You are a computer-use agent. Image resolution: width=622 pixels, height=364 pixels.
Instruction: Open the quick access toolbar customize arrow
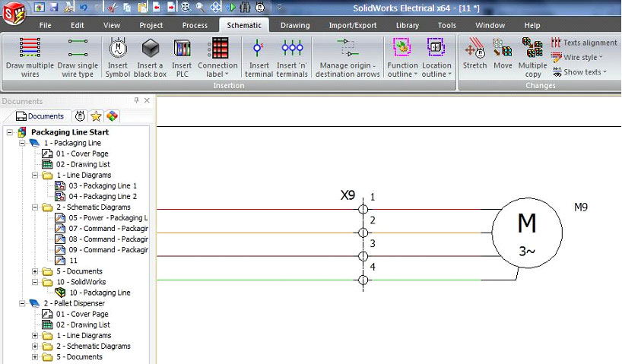279,7
